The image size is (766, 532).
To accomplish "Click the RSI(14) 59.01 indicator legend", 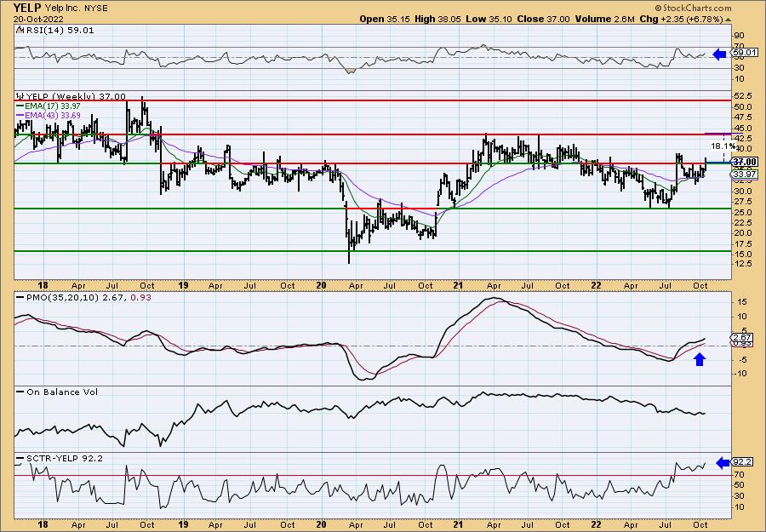I will [59, 30].
